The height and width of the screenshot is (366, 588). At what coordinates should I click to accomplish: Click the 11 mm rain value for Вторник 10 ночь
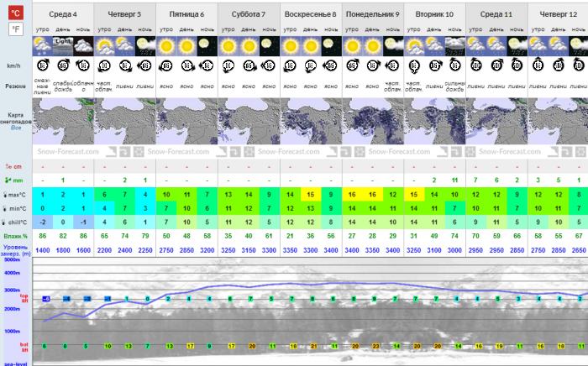coord(454,180)
